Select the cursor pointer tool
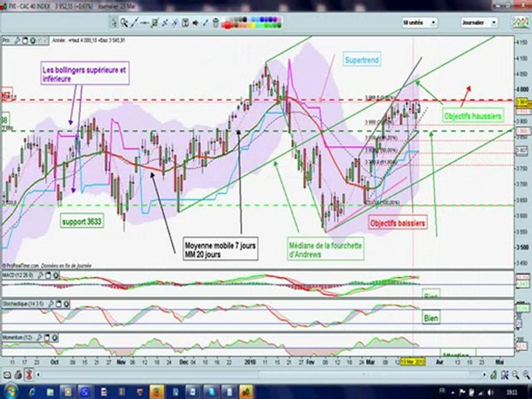The width and height of the screenshot is (532, 399). [114, 23]
